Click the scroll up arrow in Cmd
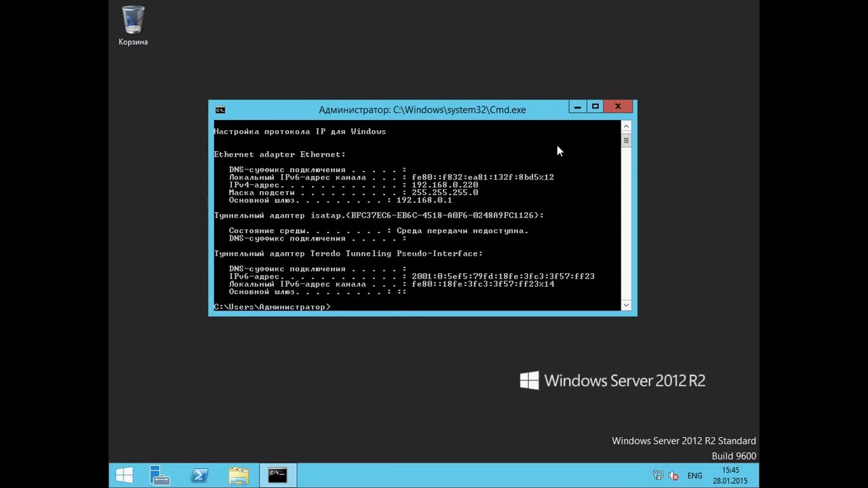868x488 pixels. tap(626, 127)
